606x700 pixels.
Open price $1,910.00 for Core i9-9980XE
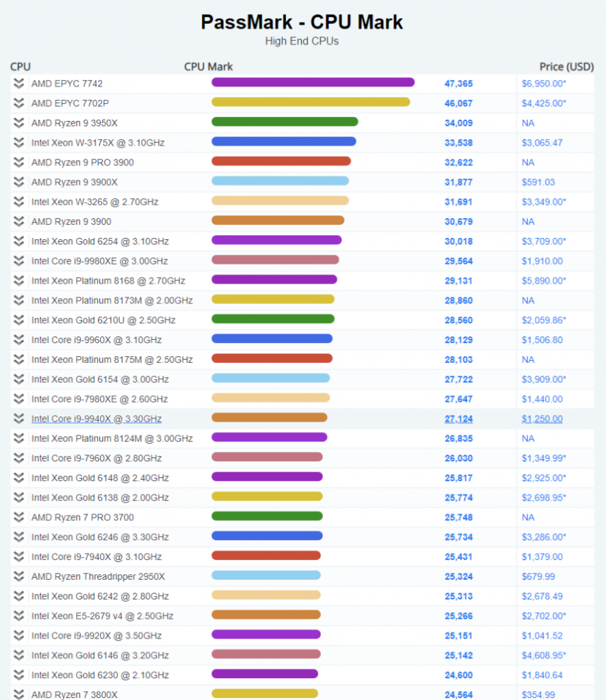[542, 260]
